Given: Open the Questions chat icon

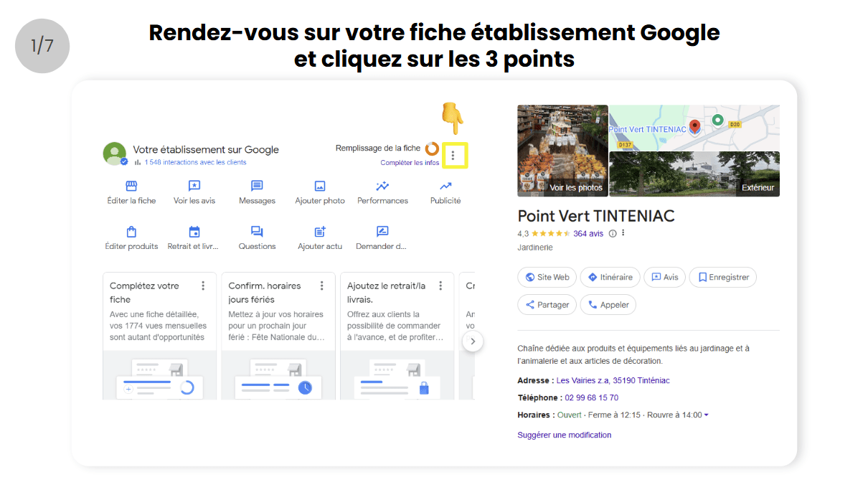Looking at the screenshot, I should 257,232.
